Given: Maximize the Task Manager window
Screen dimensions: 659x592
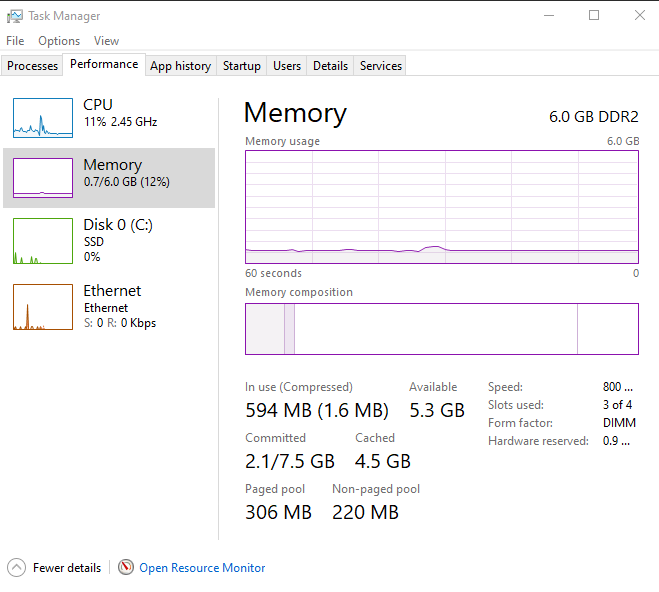Looking at the screenshot, I should pos(594,16).
